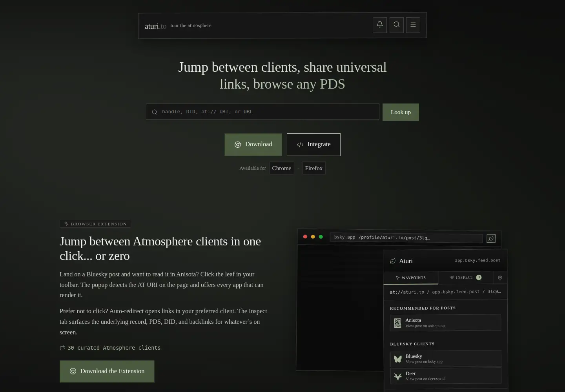Click the 'BLUESKY CLIENTS' heading

412,344
